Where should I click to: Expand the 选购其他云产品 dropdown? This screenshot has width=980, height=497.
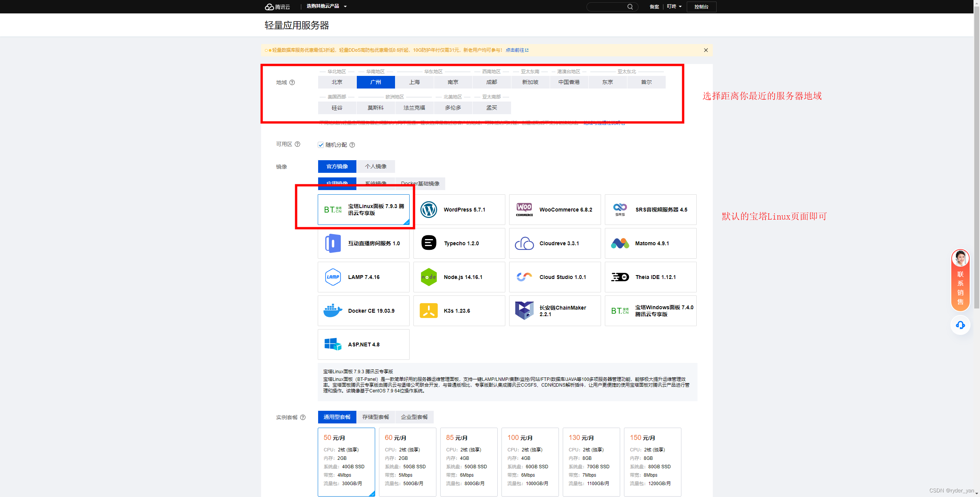click(327, 6)
